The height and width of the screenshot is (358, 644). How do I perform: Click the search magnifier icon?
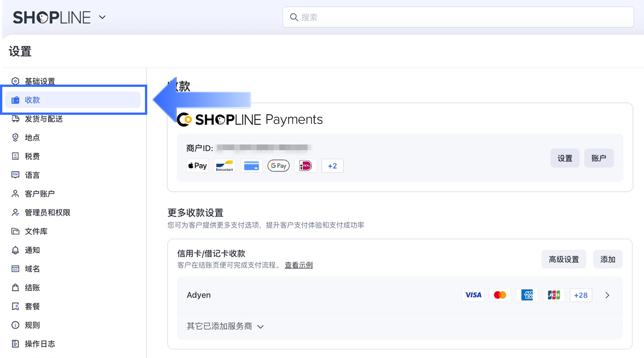click(x=294, y=17)
